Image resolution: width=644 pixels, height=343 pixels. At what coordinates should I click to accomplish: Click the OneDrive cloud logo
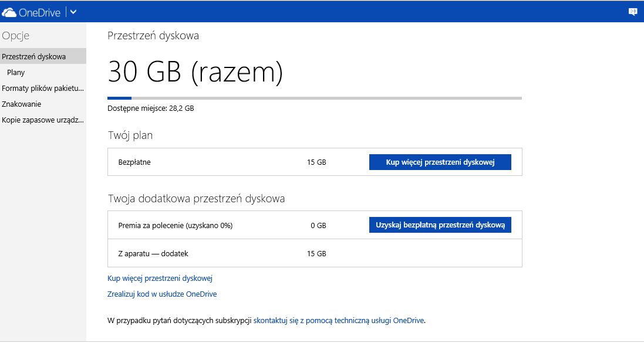(x=9, y=12)
